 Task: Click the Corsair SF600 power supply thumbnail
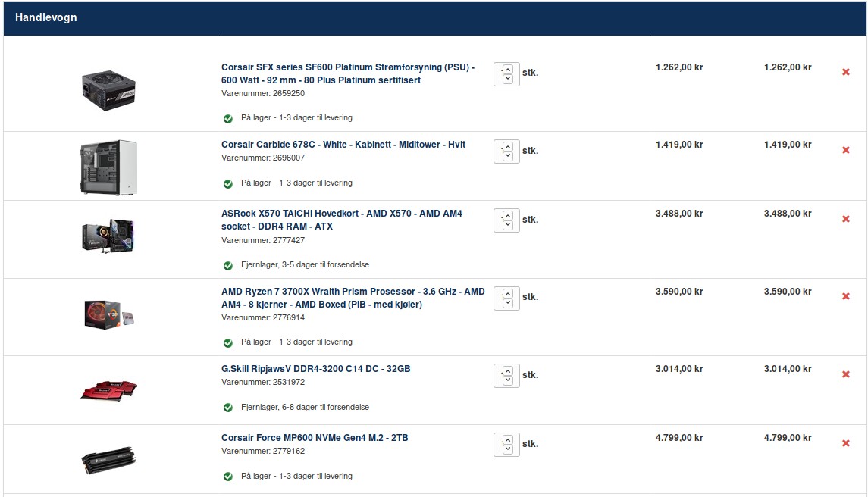pyautogui.click(x=108, y=90)
